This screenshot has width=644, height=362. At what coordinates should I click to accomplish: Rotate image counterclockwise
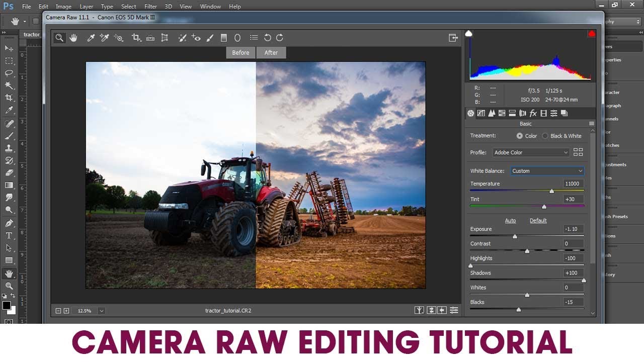point(268,38)
